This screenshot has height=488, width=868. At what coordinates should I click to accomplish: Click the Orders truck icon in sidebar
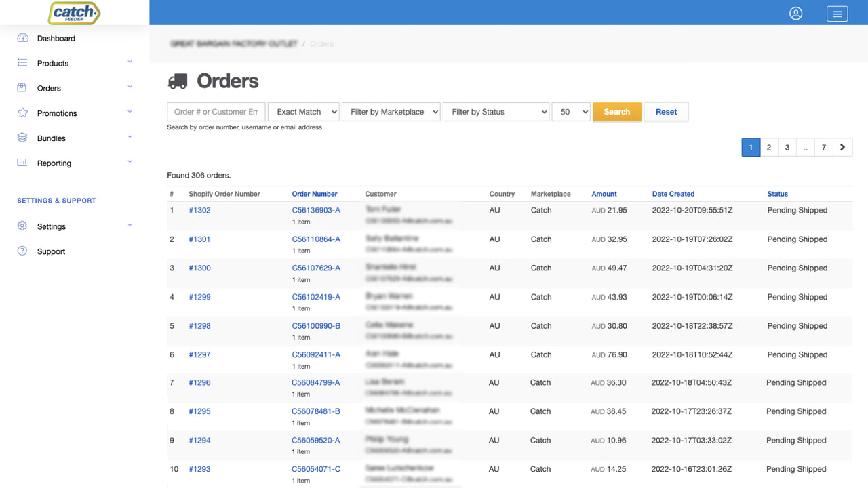click(20, 88)
